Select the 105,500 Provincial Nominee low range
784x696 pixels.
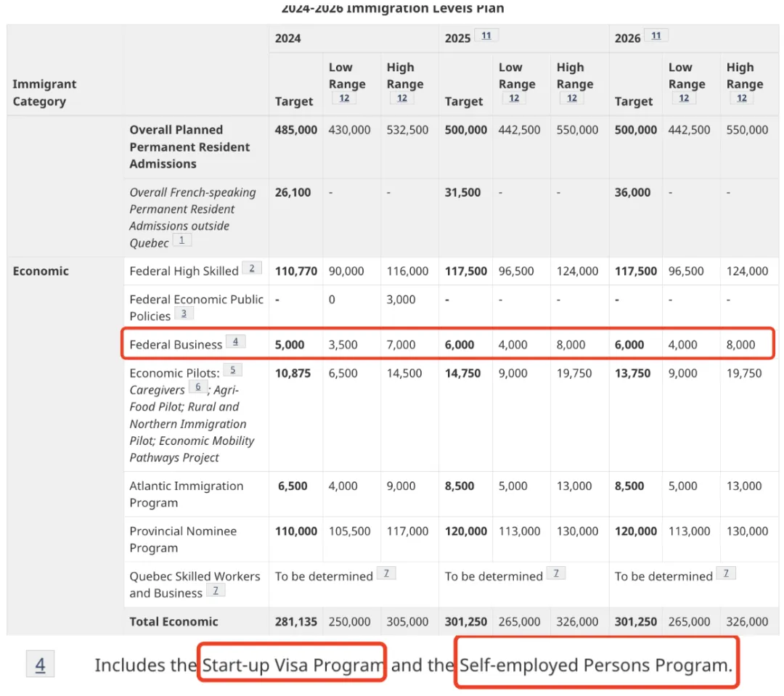point(349,531)
